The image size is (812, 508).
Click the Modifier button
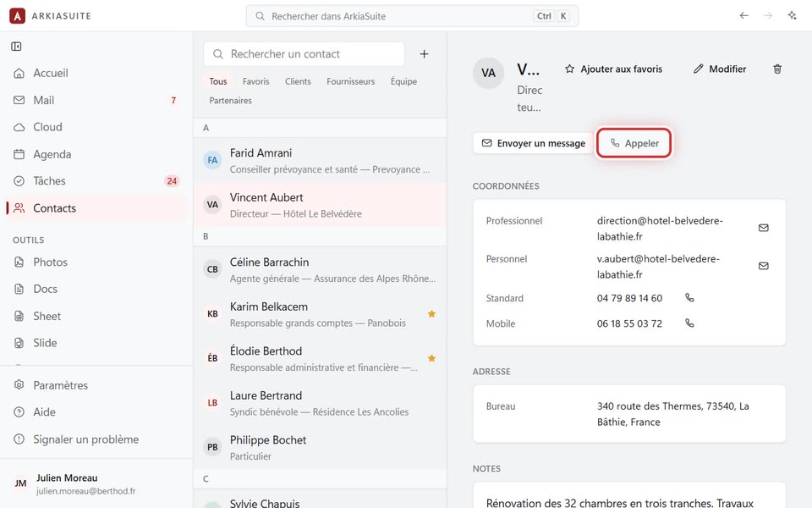(x=720, y=69)
